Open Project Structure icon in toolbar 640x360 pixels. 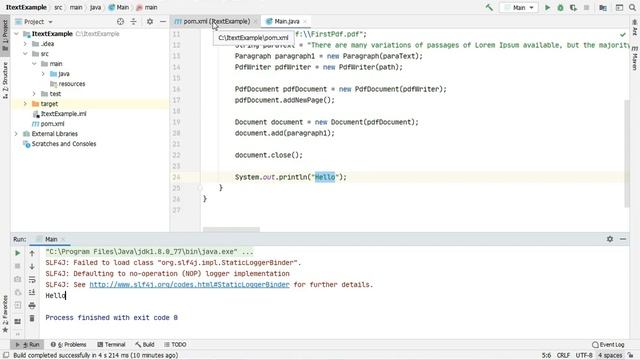603,7
